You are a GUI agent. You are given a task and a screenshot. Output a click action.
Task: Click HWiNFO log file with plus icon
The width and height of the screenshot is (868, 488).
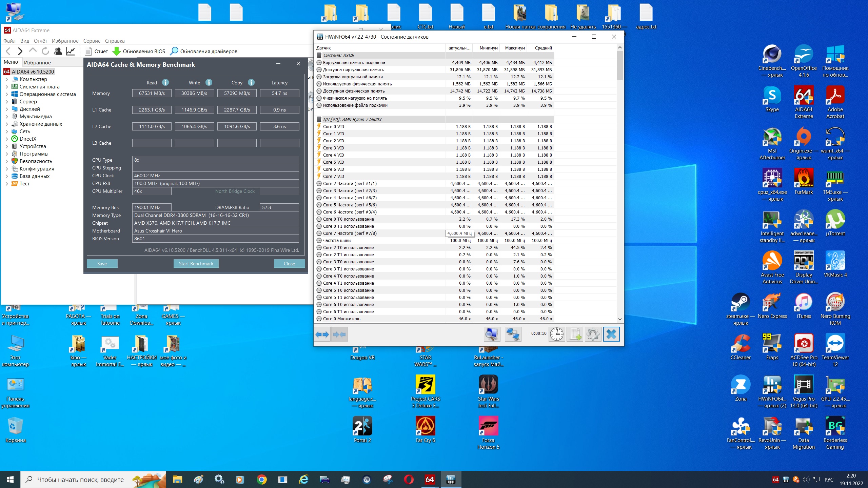pyautogui.click(x=575, y=334)
